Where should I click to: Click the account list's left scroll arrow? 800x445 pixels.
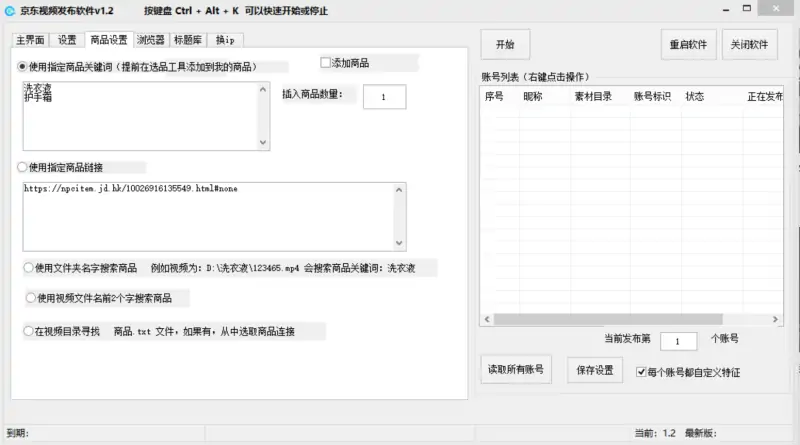click(487, 319)
